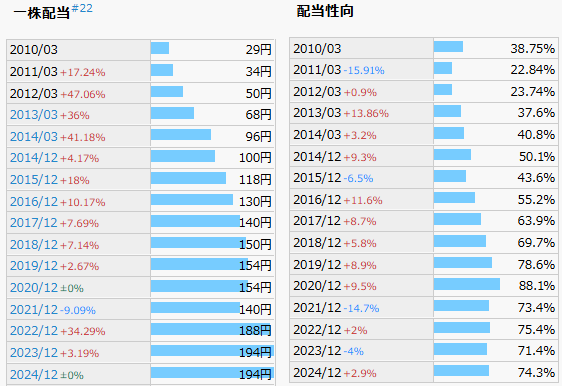The height and width of the screenshot is (386, 562).
Task: Follow the 2022/12 dividend link
Action: (x=34, y=330)
